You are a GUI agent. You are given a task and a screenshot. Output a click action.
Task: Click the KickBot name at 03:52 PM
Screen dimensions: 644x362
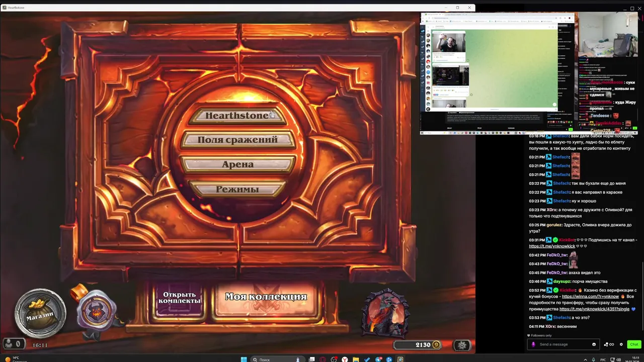point(567,290)
